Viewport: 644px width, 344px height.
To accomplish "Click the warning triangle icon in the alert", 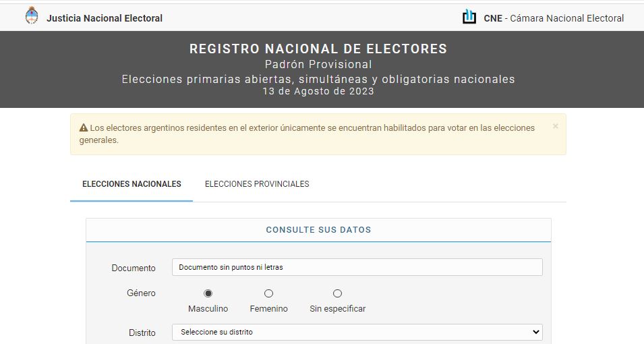I will [x=84, y=127].
